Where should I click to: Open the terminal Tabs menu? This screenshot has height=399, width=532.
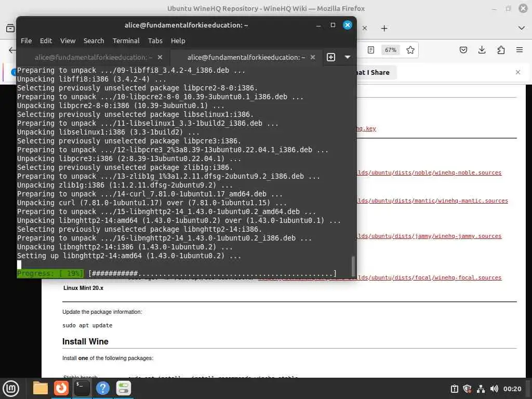pos(155,41)
